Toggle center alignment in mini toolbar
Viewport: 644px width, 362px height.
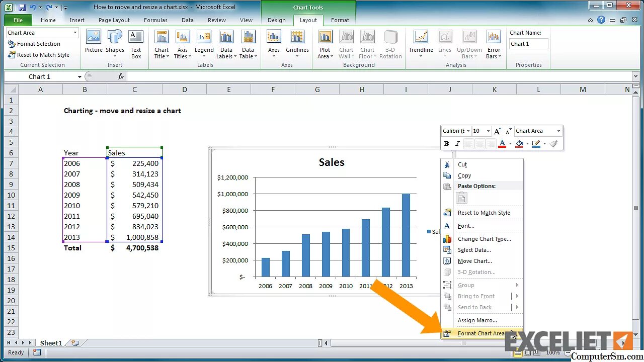point(480,144)
